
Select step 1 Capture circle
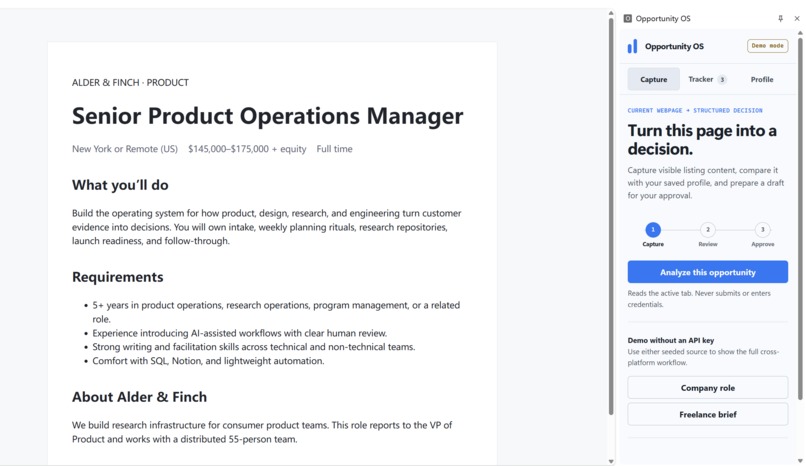[653, 230]
